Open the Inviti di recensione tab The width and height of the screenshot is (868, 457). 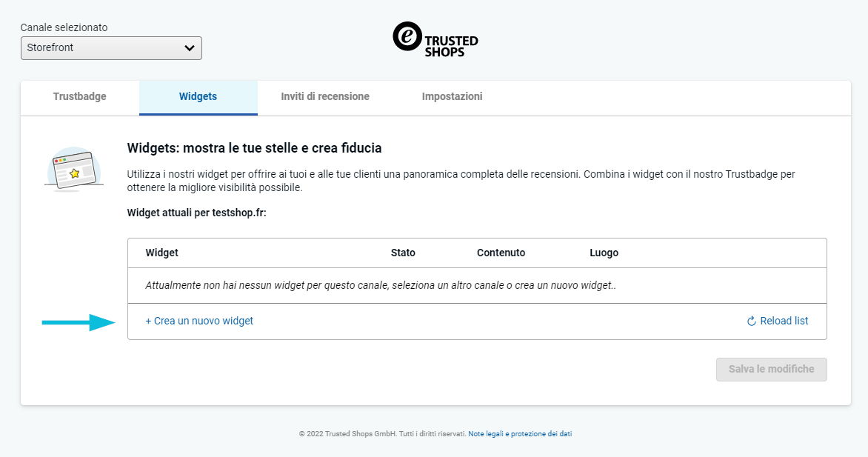click(325, 96)
